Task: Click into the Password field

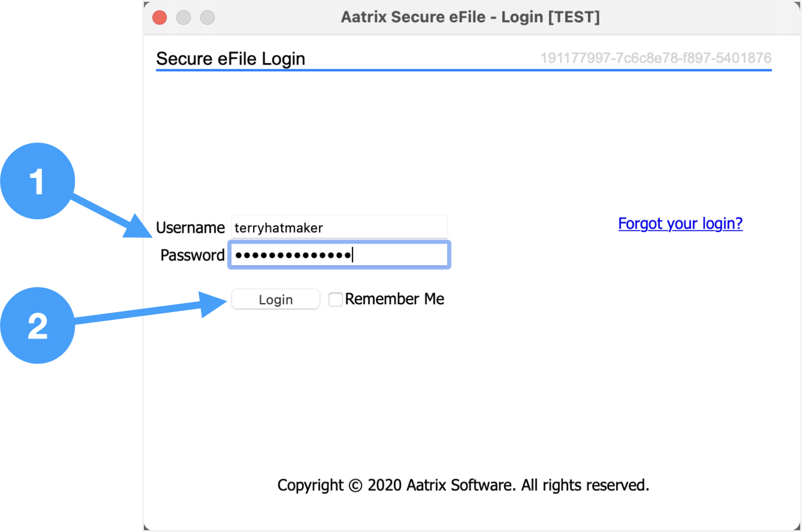Action: [x=339, y=255]
